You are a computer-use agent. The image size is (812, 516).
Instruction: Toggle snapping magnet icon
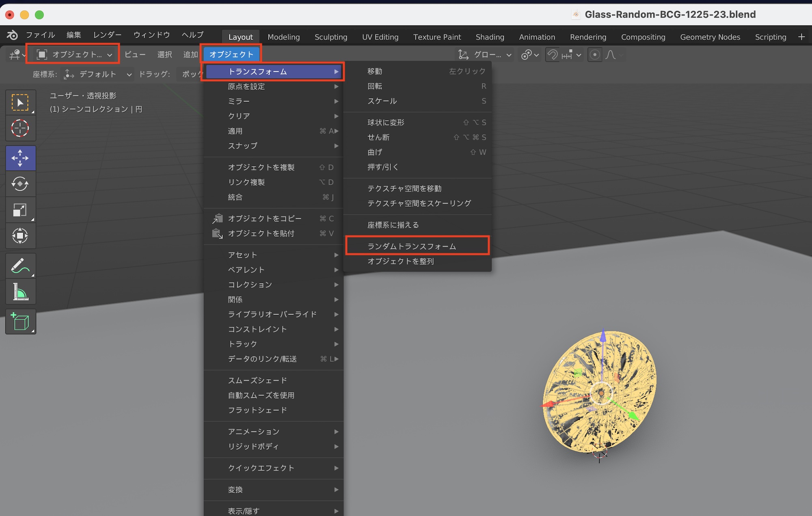(x=552, y=54)
